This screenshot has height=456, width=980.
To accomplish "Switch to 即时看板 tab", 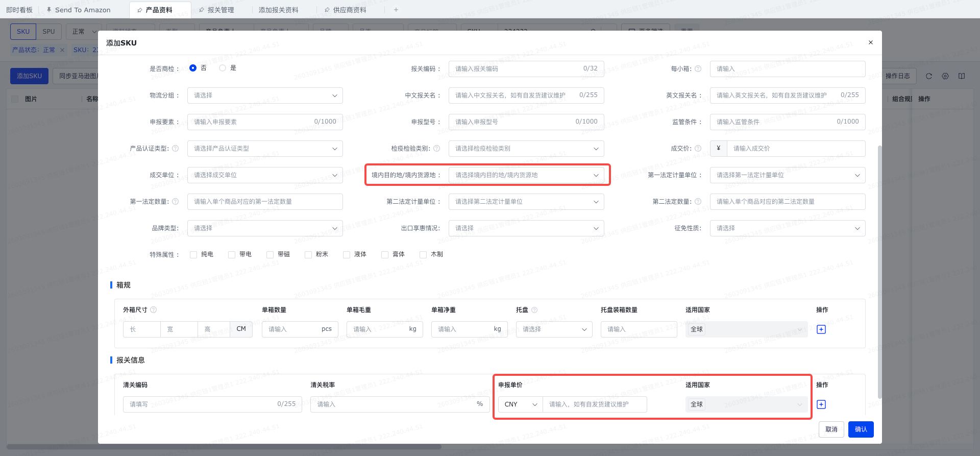I will (19, 10).
